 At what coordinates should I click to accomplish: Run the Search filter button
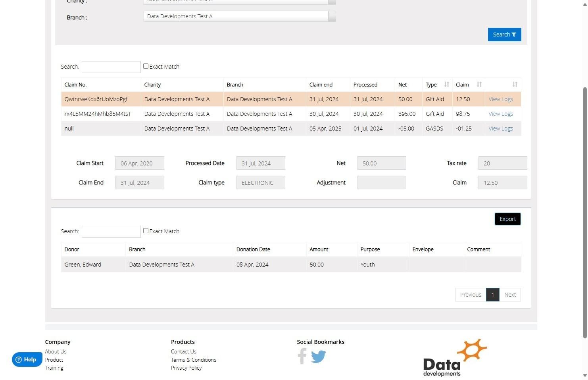click(x=504, y=35)
